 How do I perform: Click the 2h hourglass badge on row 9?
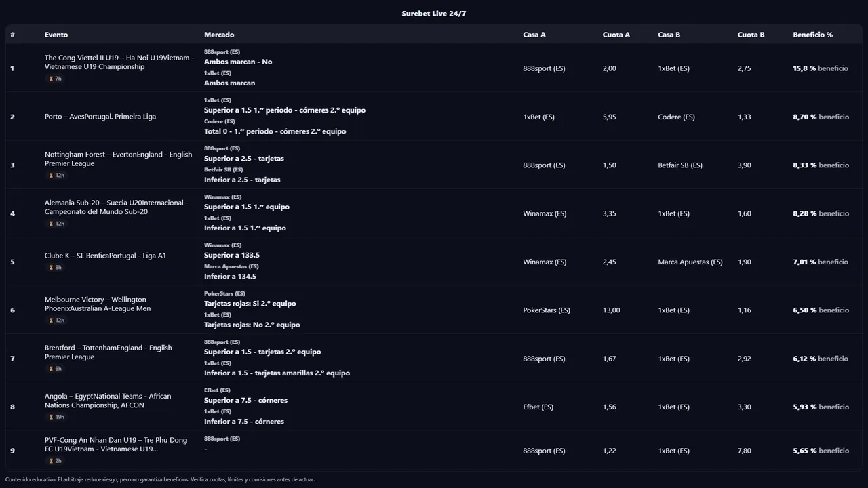click(x=55, y=461)
